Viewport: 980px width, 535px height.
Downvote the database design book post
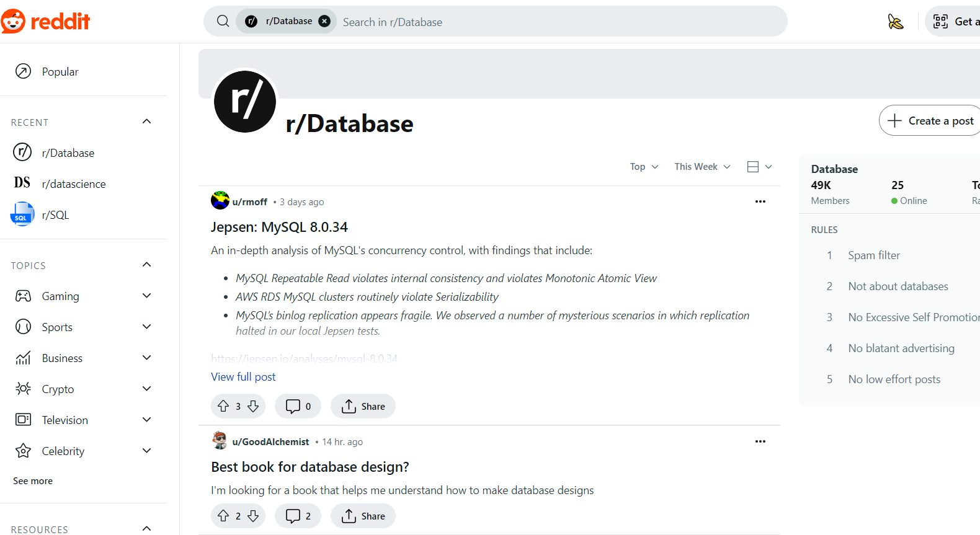253,516
